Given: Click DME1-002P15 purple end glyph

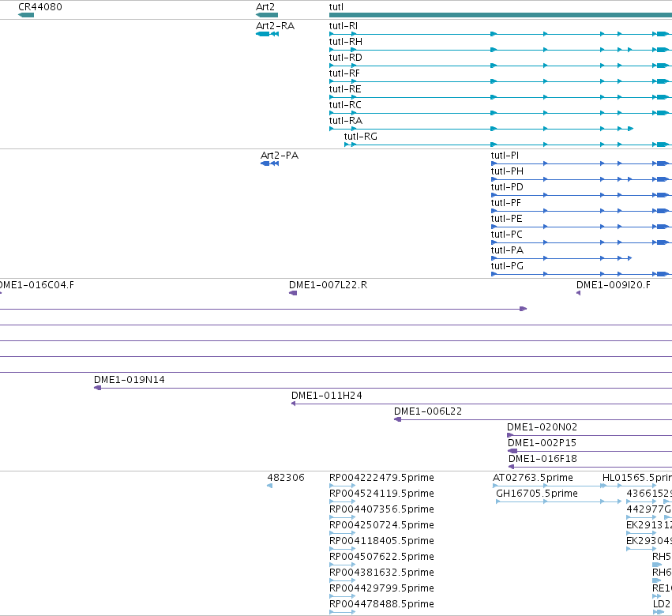Looking at the screenshot, I should pos(512,451).
